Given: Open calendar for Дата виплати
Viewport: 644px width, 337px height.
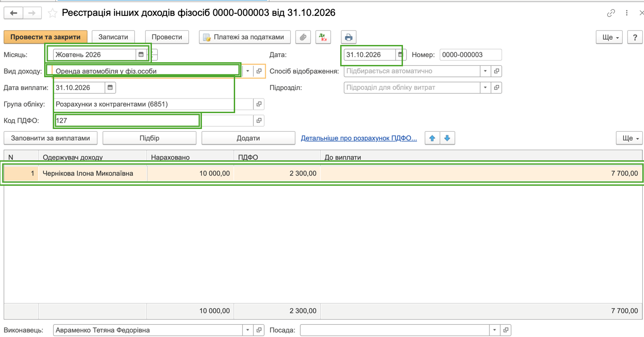Looking at the screenshot, I should point(111,88).
